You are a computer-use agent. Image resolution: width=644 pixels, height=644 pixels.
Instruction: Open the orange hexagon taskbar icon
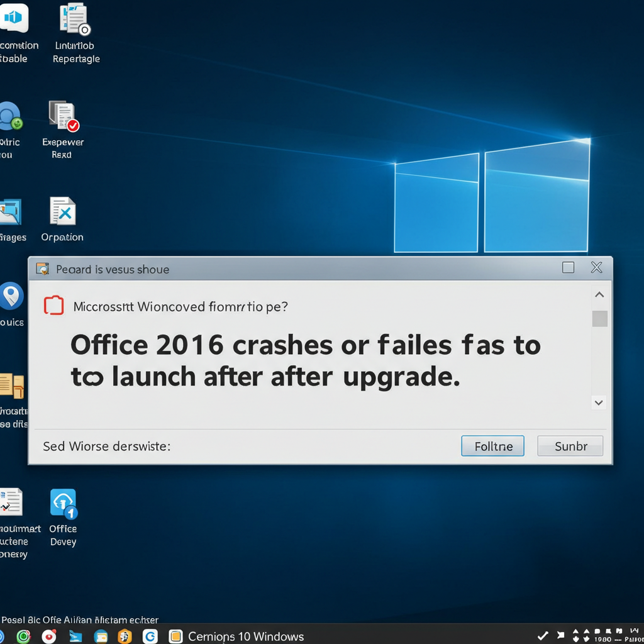pyautogui.click(x=125, y=636)
